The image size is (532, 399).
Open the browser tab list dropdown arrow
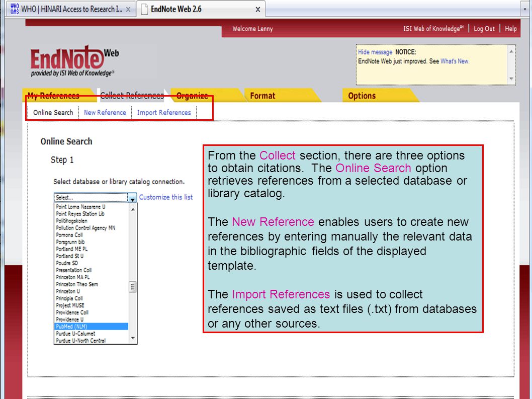(x=525, y=9)
